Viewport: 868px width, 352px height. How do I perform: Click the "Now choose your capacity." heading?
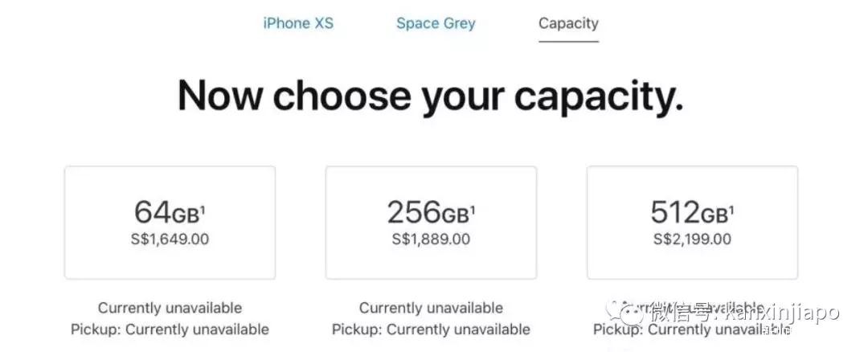pyautogui.click(x=431, y=96)
